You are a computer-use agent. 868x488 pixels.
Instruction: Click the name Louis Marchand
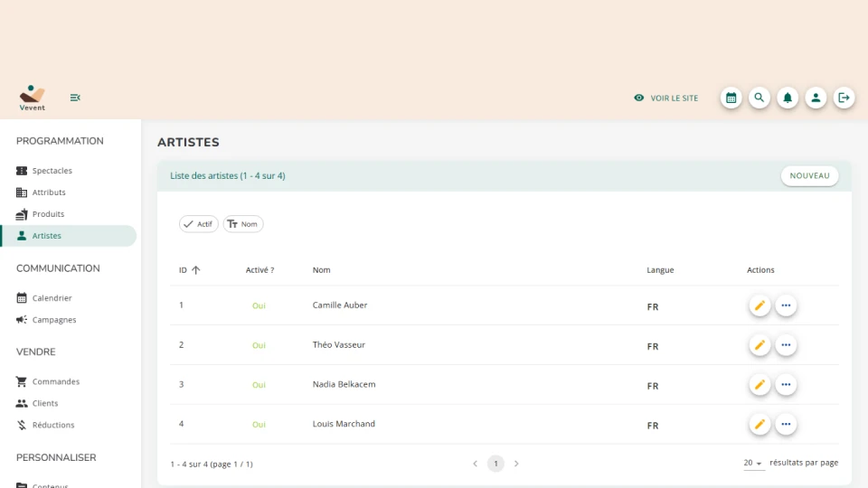[x=344, y=424]
